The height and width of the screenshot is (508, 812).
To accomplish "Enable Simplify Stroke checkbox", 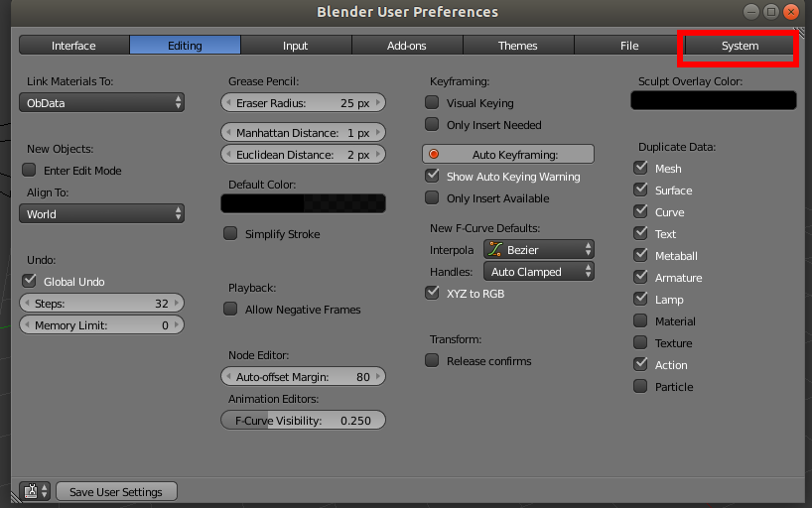I will point(230,233).
